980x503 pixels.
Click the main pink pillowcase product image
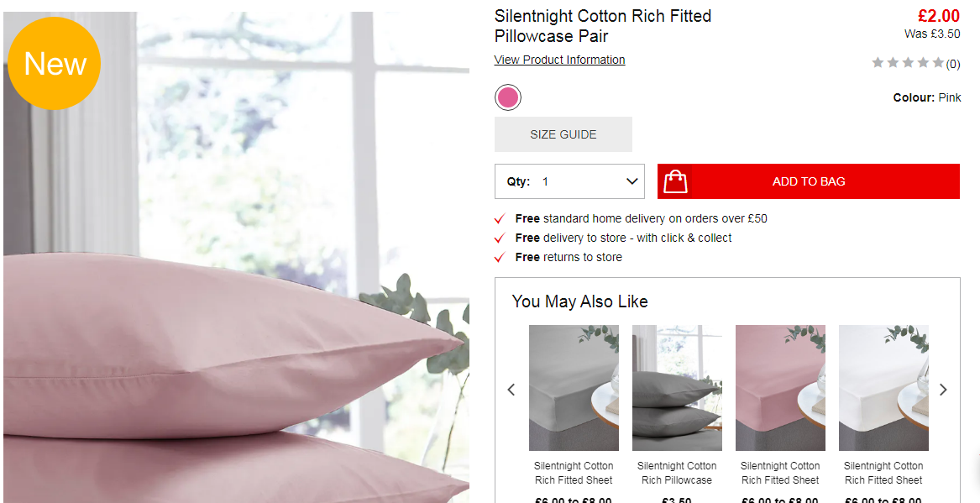[236, 258]
